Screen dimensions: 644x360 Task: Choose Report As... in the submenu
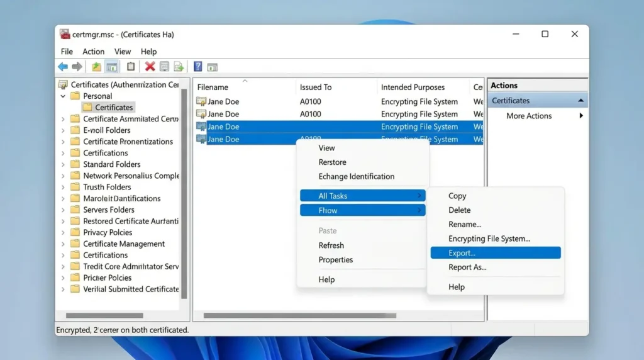pyautogui.click(x=467, y=267)
